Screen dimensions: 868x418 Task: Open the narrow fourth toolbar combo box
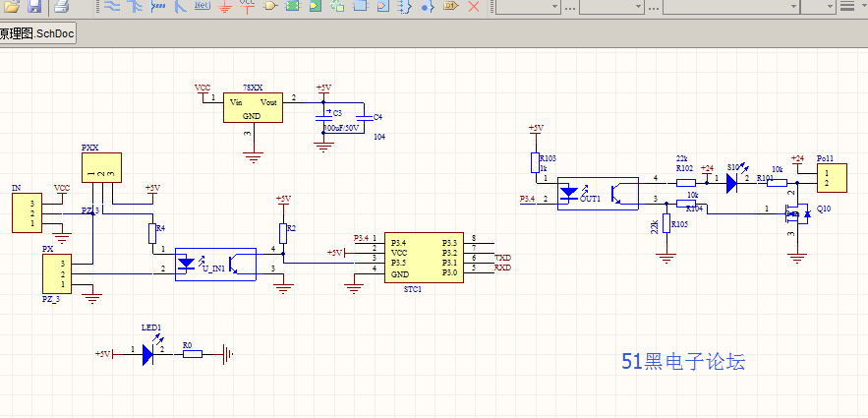pos(818,6)
